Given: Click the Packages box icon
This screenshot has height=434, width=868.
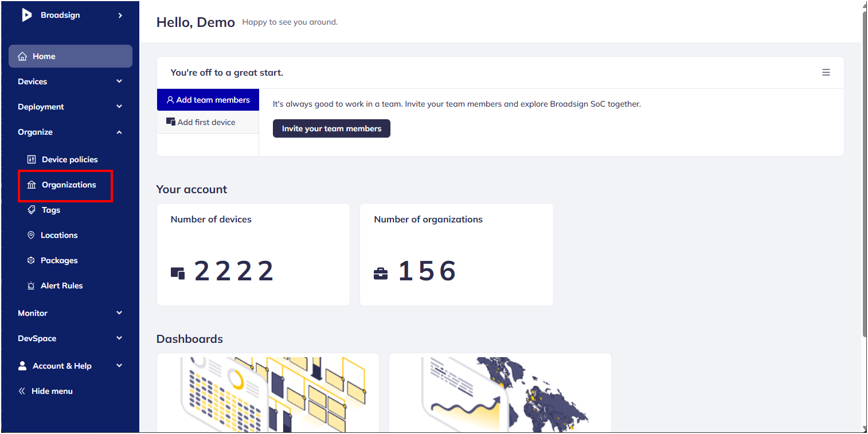Looking at the screenshot, I should (x=31, y=260).
